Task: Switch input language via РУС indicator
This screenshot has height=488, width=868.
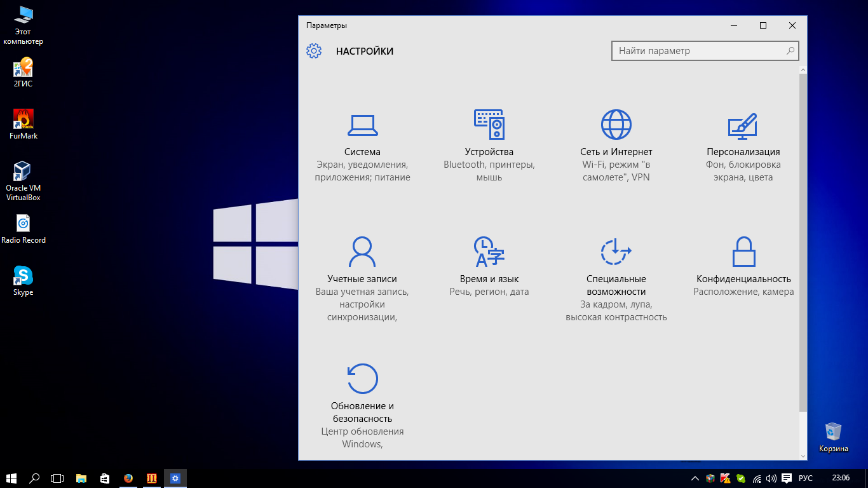Action: [x=805, y=478]
